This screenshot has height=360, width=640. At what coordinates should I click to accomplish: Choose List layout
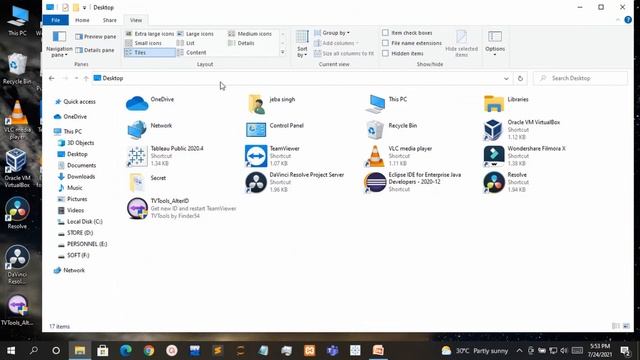pos(186,43)
